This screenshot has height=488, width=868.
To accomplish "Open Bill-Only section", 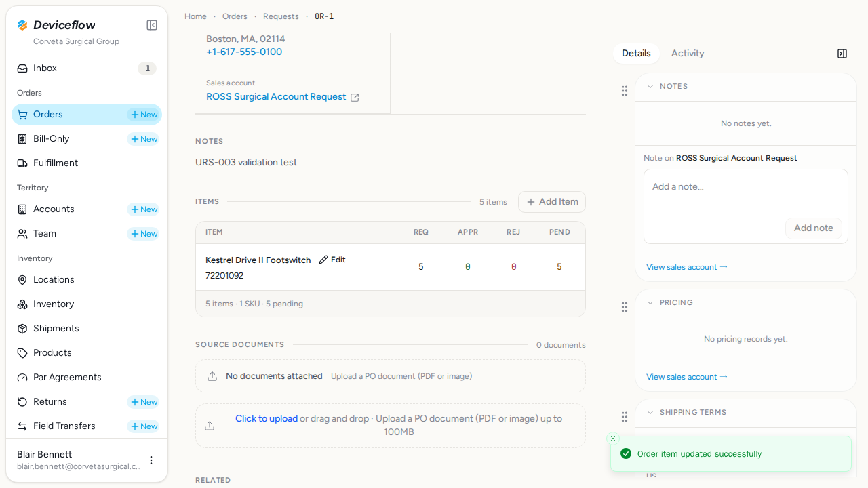I will (x=52, y=139).
